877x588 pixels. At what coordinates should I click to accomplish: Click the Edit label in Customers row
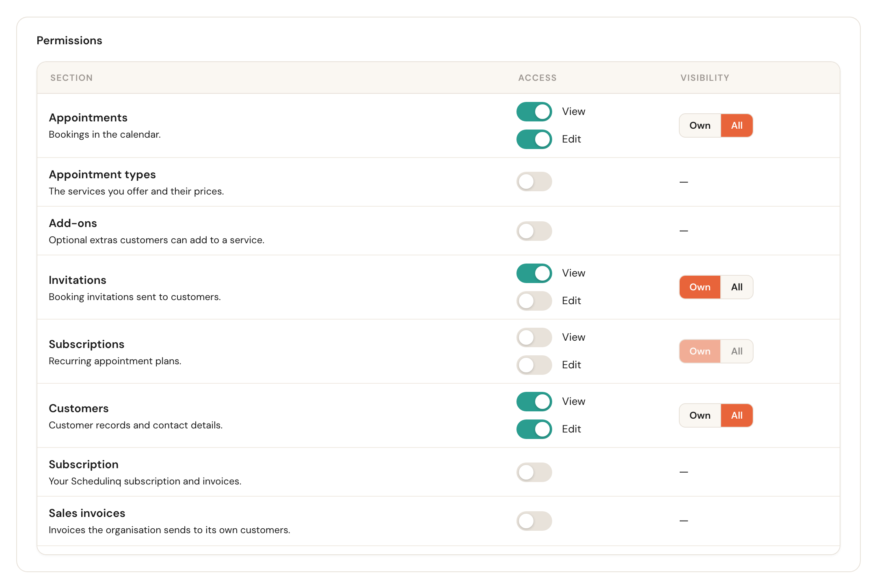point(571,429)
